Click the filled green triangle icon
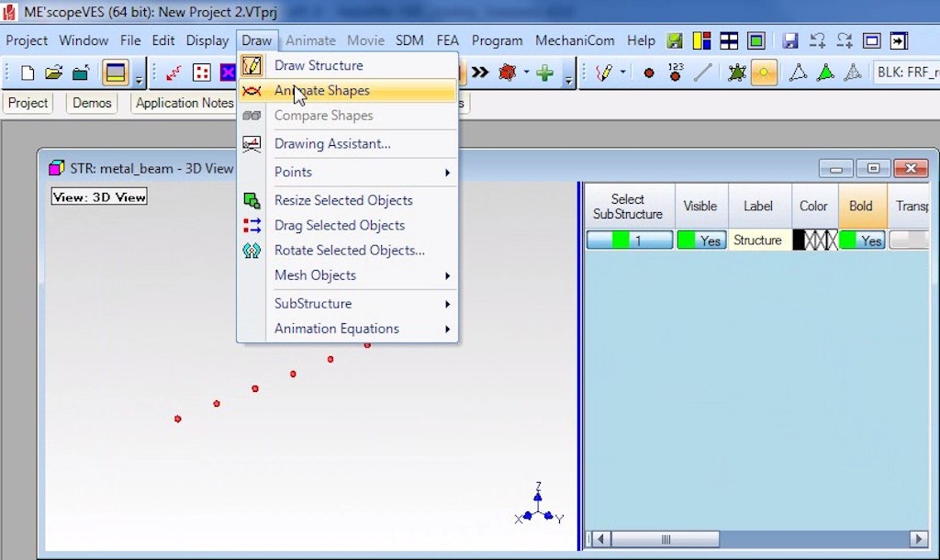This screenshot has width=940, height=560. click(825, 73)
